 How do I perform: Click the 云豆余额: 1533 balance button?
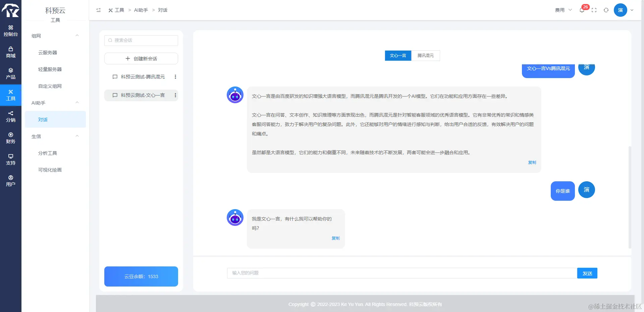[141, 276]
